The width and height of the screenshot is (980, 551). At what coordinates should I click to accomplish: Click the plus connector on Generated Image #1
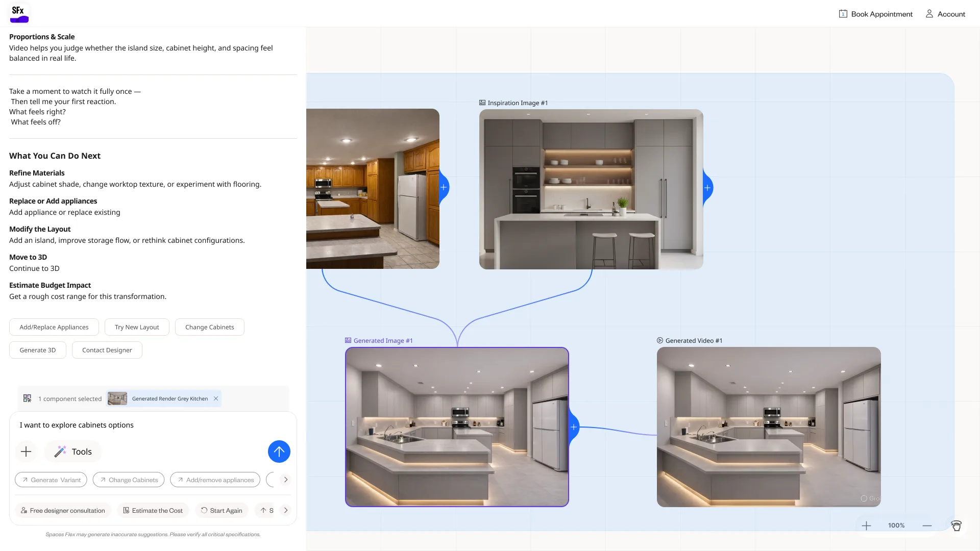(574, 427)
